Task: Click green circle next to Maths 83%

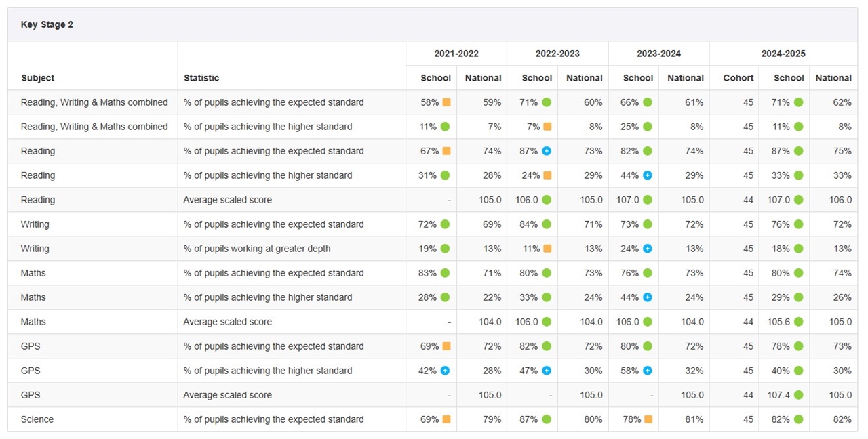Action: [x=445, y=273]
